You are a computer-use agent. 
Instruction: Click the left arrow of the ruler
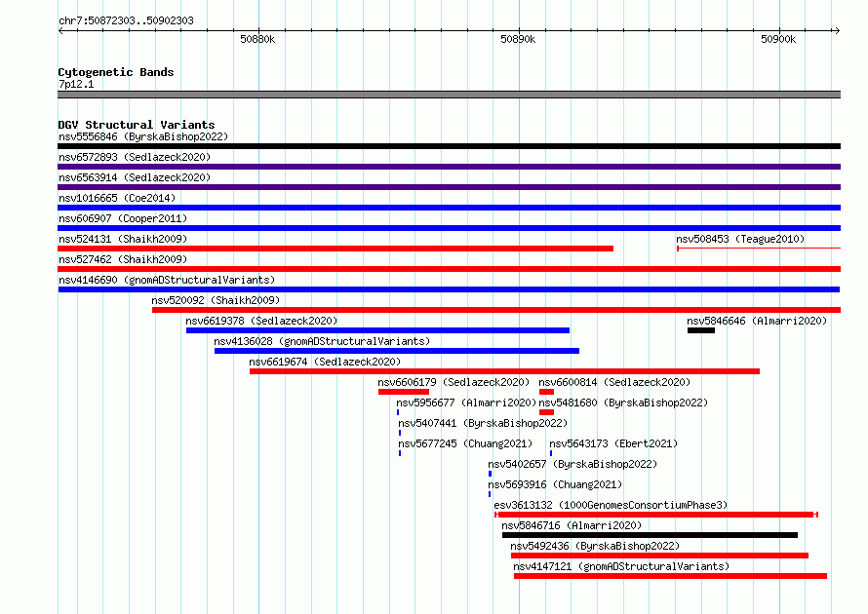pos(60,30)
